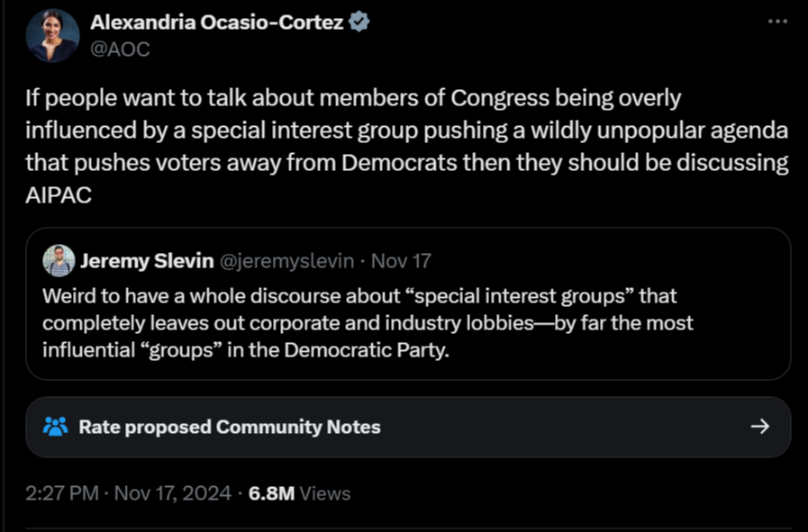Click the word AIPAC in the tweet
The height and width of the screenshot is (532, 808).
pos(59,195)
